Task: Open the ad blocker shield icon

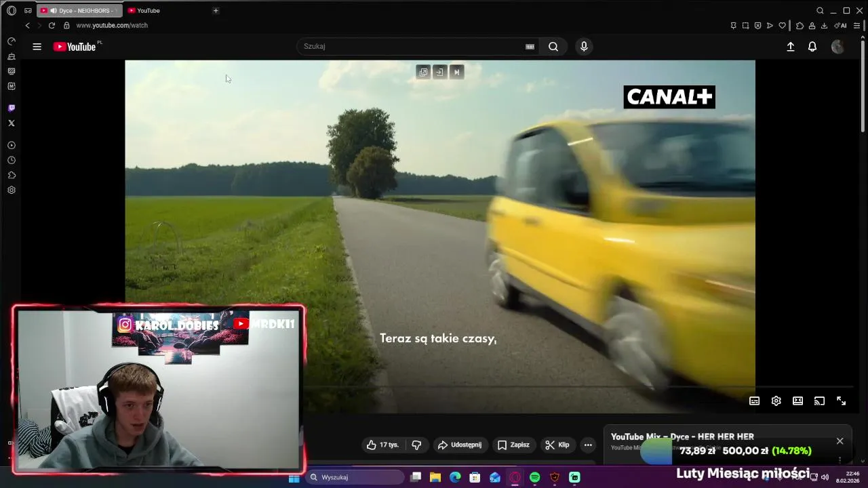Action: (x=757, y=26)
